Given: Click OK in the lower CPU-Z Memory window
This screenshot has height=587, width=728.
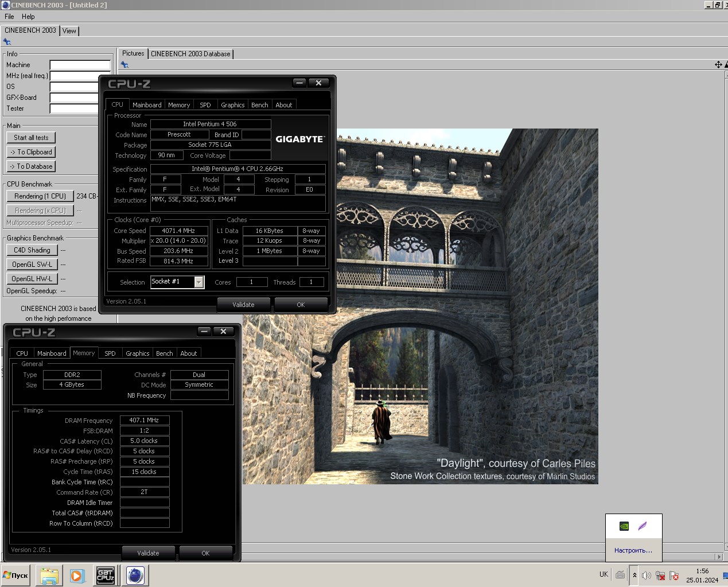Looking at the screenshot, I should click(205, 553).
